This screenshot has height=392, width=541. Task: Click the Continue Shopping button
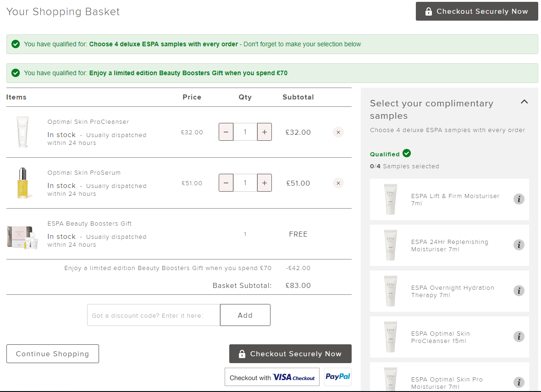52,353
